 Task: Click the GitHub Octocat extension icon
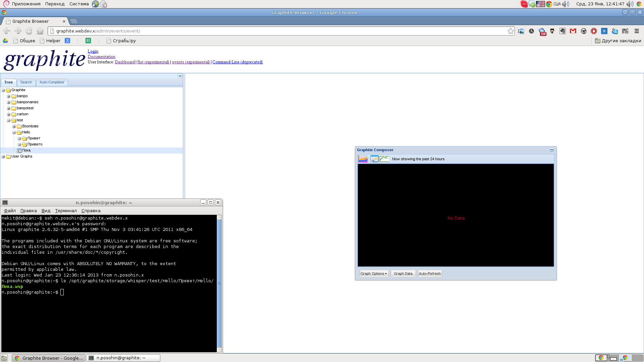[x=552, y=31]
